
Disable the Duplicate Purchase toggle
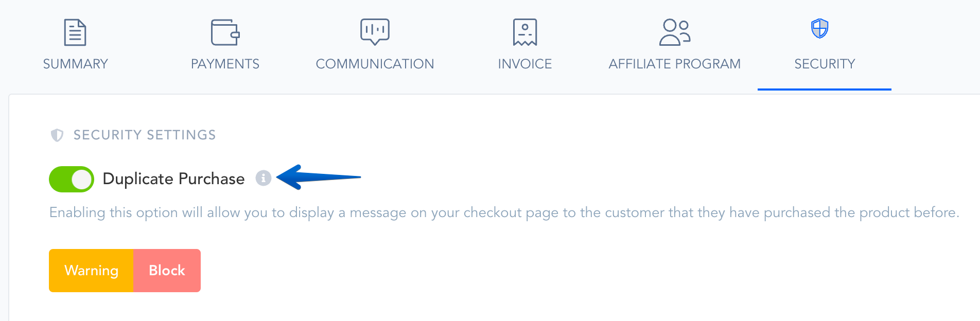pos(72,179)
